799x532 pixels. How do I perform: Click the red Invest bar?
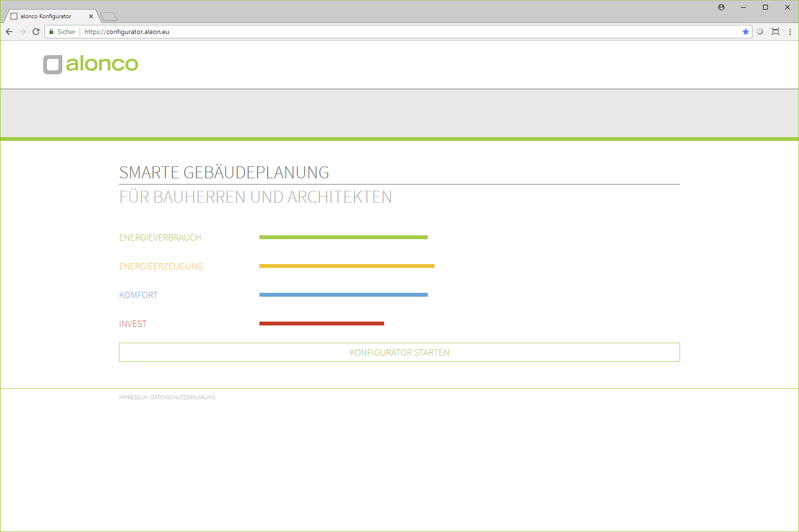pyautogui.click(x=321, y=324)
